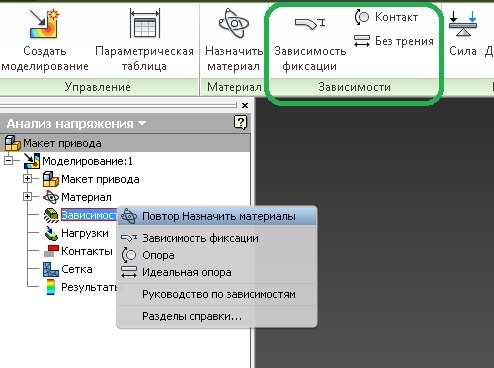Select root Макет привода header row

pyautogui.click(x=125, y=143)
